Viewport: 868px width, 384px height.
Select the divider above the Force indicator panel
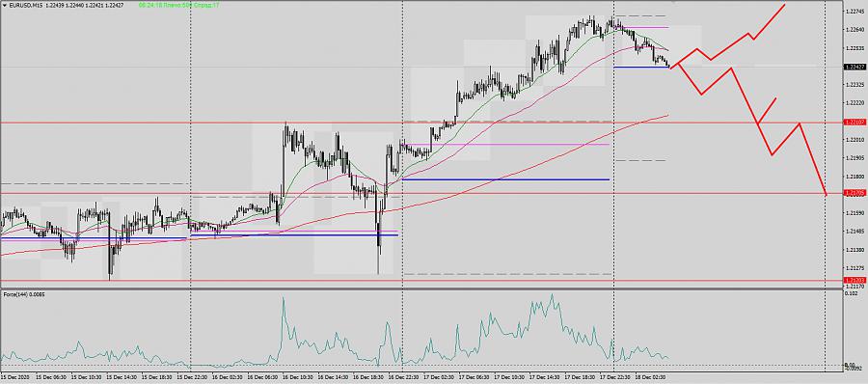pyautogui.click(x=420, y=289)
